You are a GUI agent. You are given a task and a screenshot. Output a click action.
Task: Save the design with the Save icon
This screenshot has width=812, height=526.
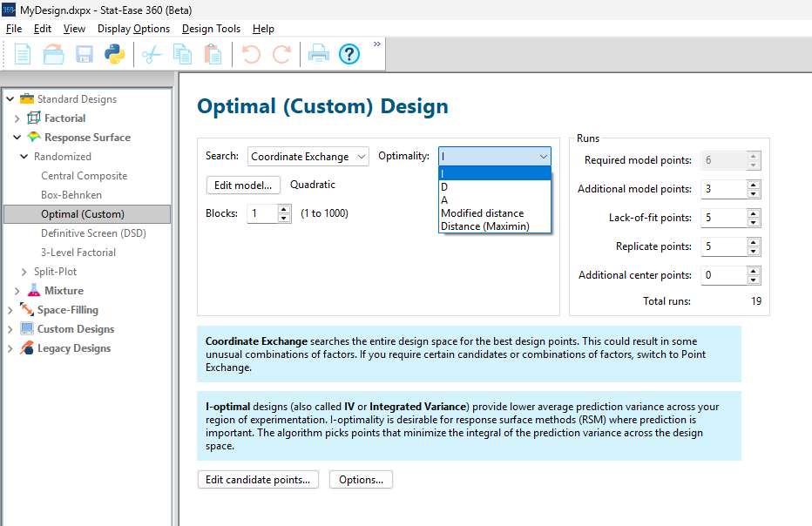(x=83, y=53)
